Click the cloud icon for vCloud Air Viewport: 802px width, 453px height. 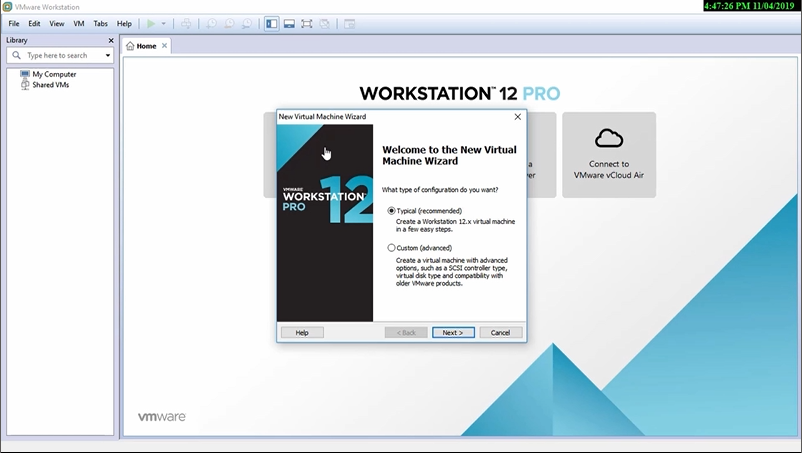[x=609, y=138]
